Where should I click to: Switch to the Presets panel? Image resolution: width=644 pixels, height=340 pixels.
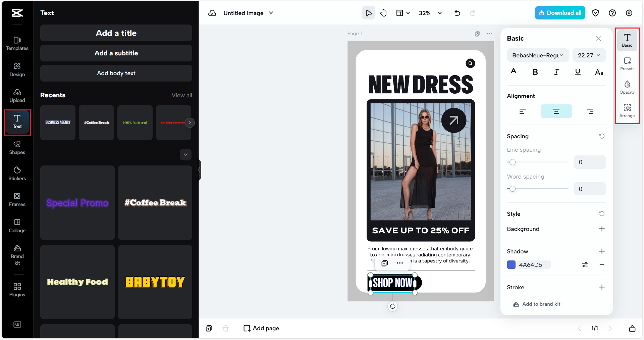click(627, 64)
